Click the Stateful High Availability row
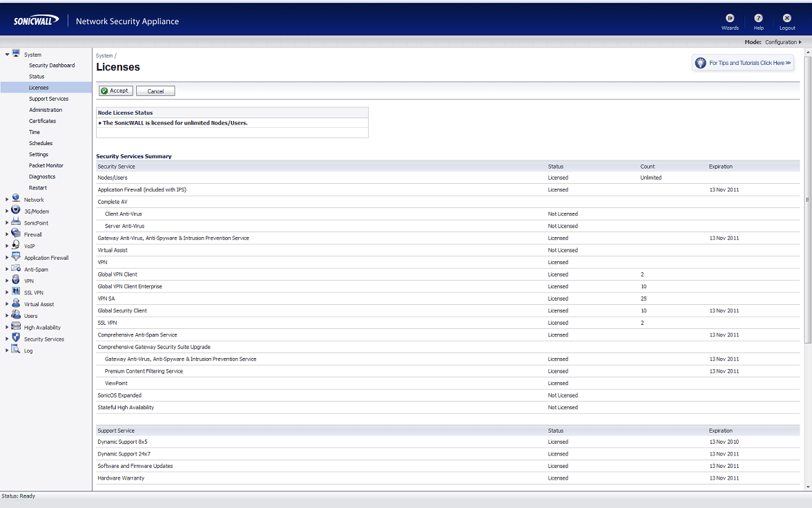The width and height of the screenshot is (812, 508). pyautogui.click(x=448, y=408)
